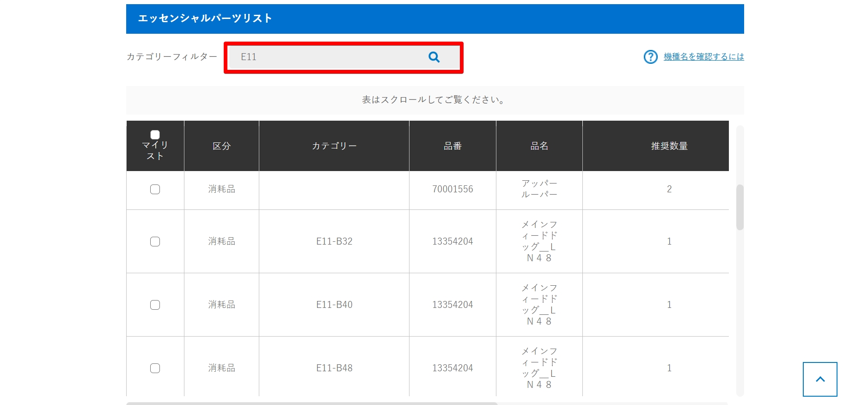Enable the checkbox in the E11-B48 row
The width and height of the screenshot is (868, 405).
point(155,368)
